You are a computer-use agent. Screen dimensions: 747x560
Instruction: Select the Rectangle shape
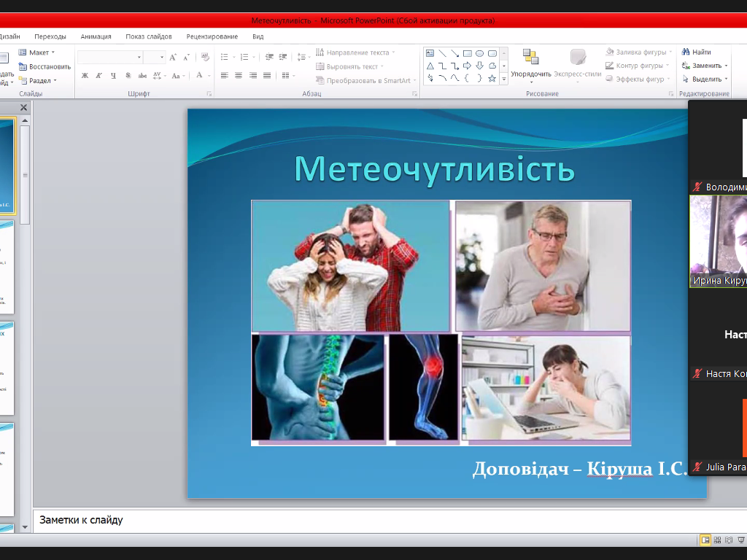pos(468,53)
